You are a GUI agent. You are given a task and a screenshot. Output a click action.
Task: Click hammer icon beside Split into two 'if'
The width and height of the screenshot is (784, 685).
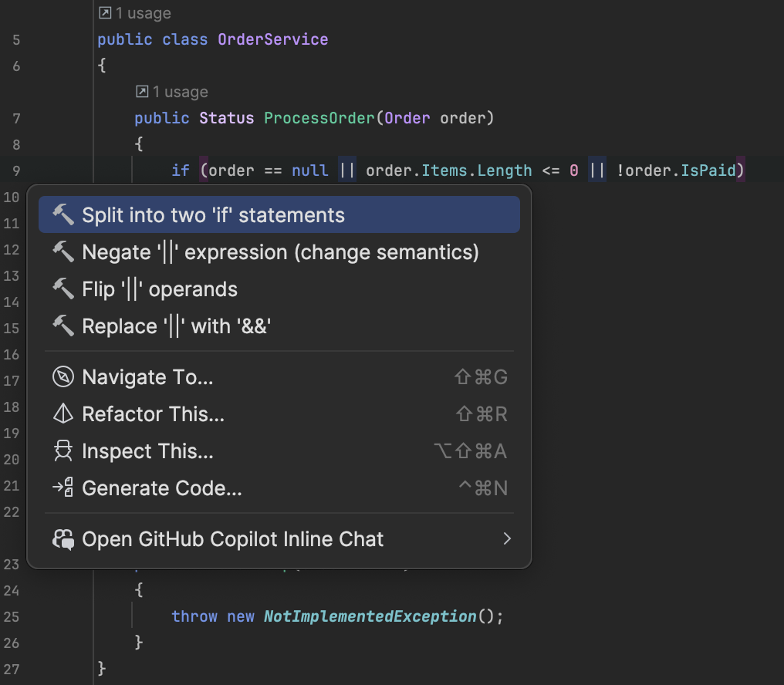pyautogui.click(x=63, y=214)
